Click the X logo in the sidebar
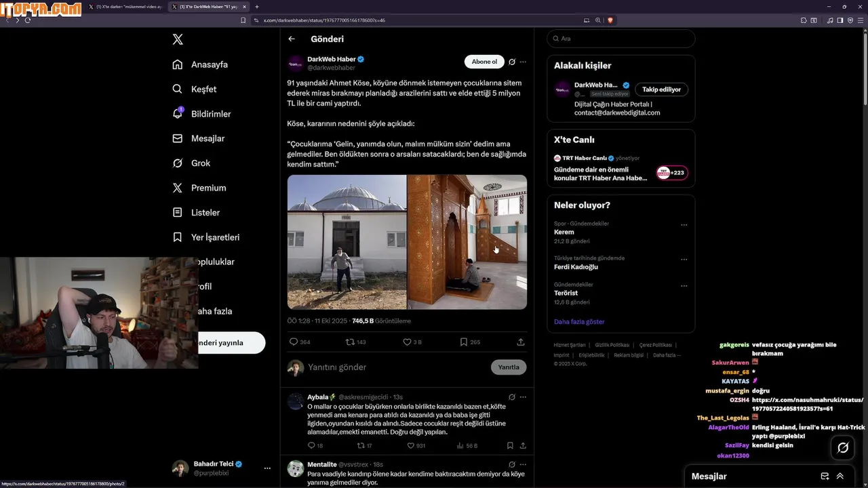Screen dimensions: 868x488 pos(178,39)
